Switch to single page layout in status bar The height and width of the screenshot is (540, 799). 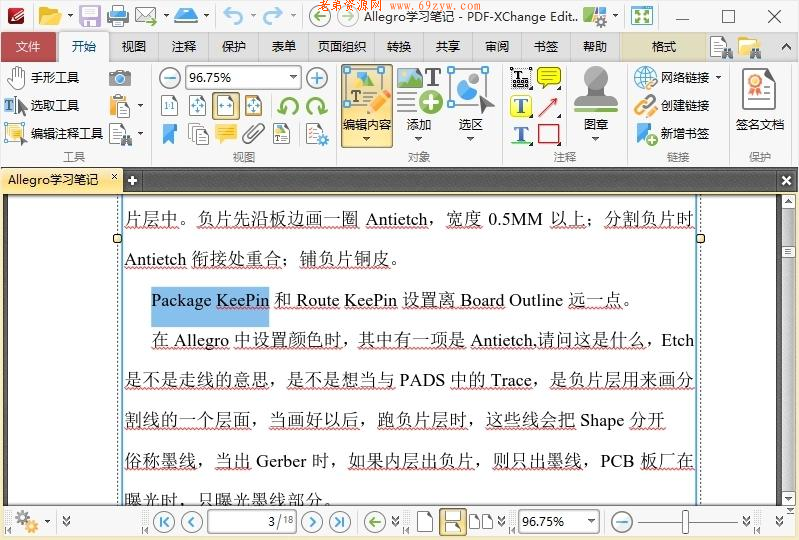tap(425, 522)
